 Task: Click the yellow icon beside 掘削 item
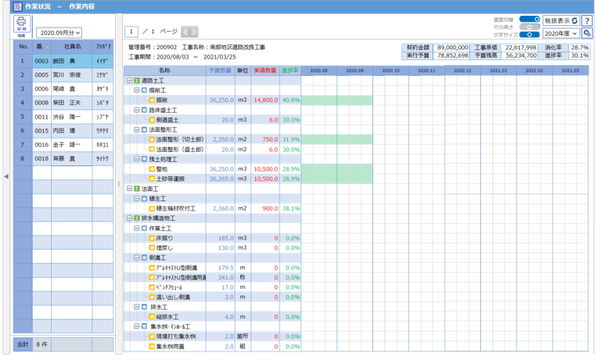[152, 100]
